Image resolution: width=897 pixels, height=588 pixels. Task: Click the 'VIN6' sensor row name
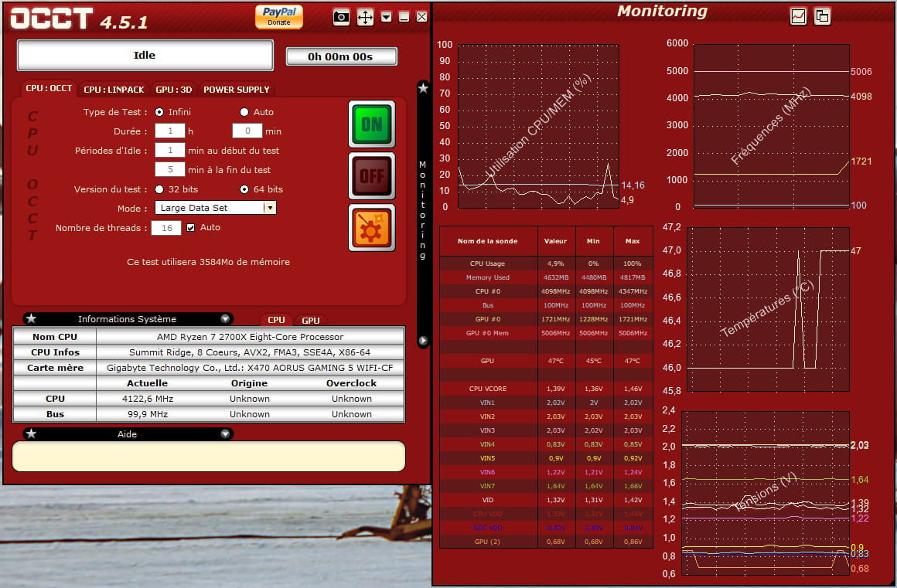(x=487, y=472)
